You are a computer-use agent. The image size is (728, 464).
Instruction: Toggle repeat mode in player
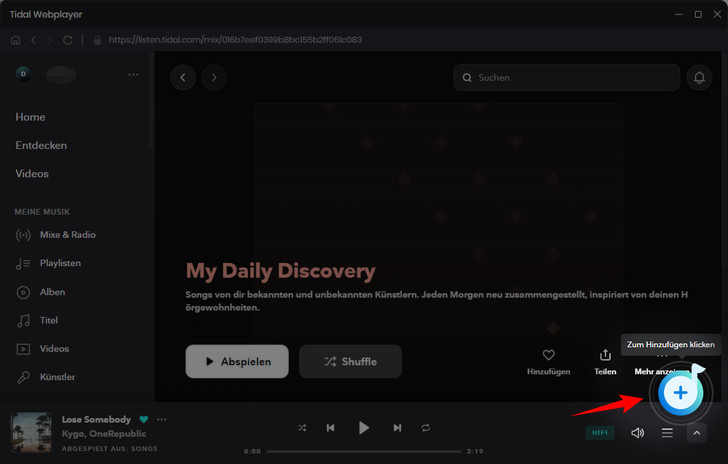(x=426, y=428)
